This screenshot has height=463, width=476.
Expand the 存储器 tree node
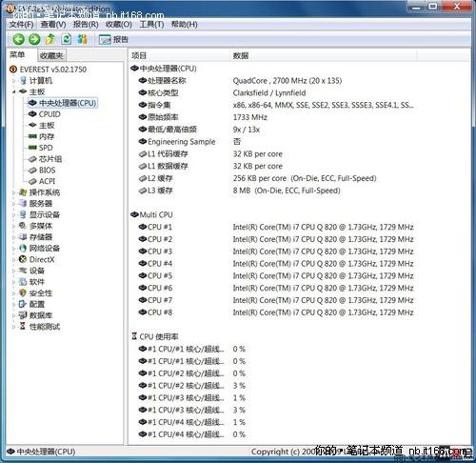[x=13, y=237]
